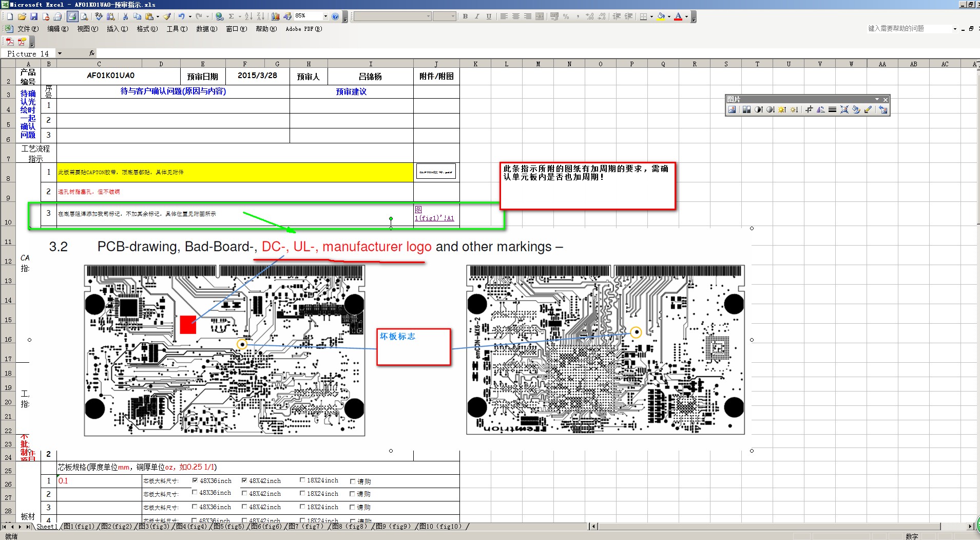Open the Fill Color palette dropdown arrow

[x=669, y=16]
